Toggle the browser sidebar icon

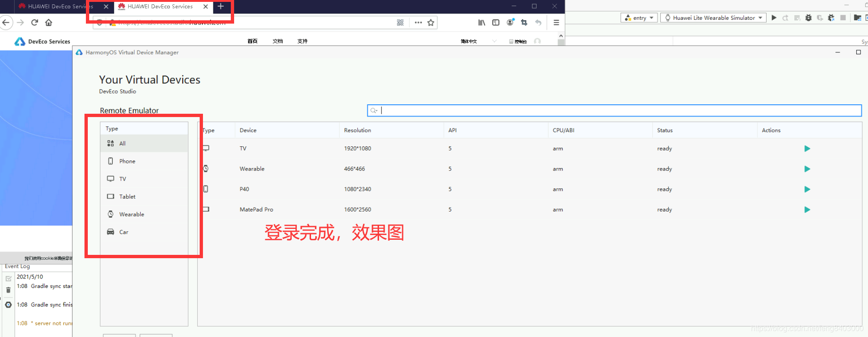pos(496,23)
